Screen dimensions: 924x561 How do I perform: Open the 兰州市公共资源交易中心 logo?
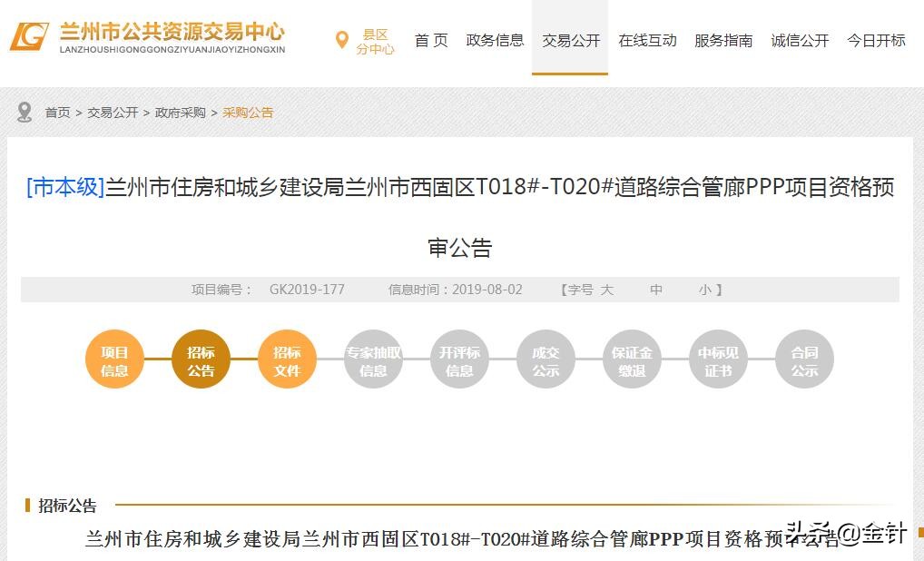point(150,36)
